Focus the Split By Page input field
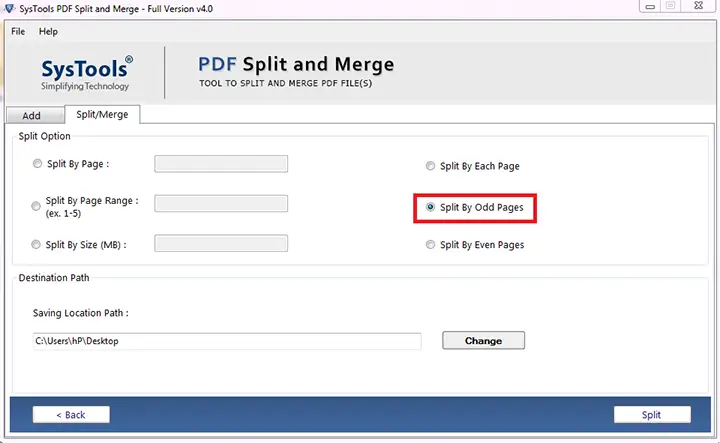Screen dimensions: 720x443 [x=221, y=164]
